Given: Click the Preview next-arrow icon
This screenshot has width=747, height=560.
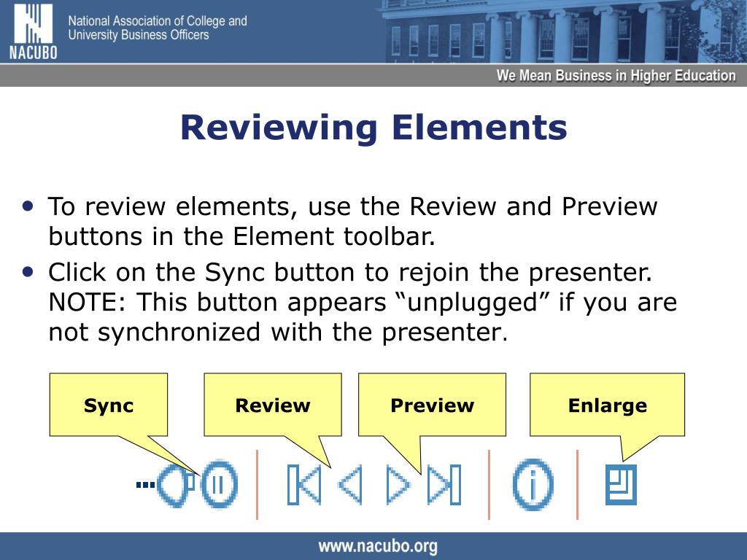Looking at the screenshot, I should tap(398, 485).
